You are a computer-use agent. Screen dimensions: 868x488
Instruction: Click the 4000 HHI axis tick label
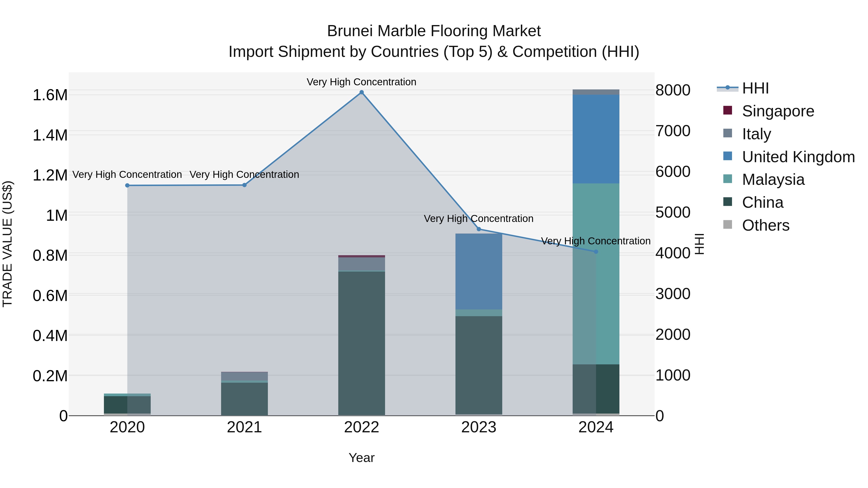pos(673,253)
